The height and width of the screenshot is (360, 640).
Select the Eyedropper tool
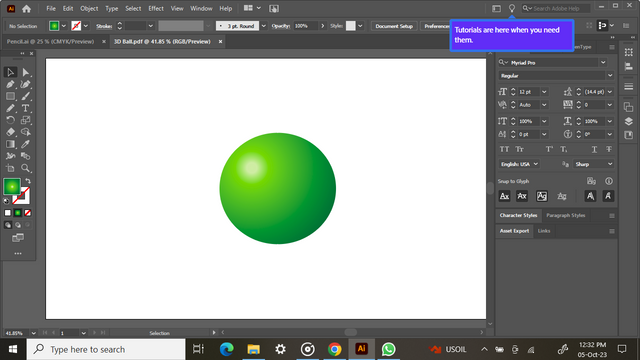25,144
